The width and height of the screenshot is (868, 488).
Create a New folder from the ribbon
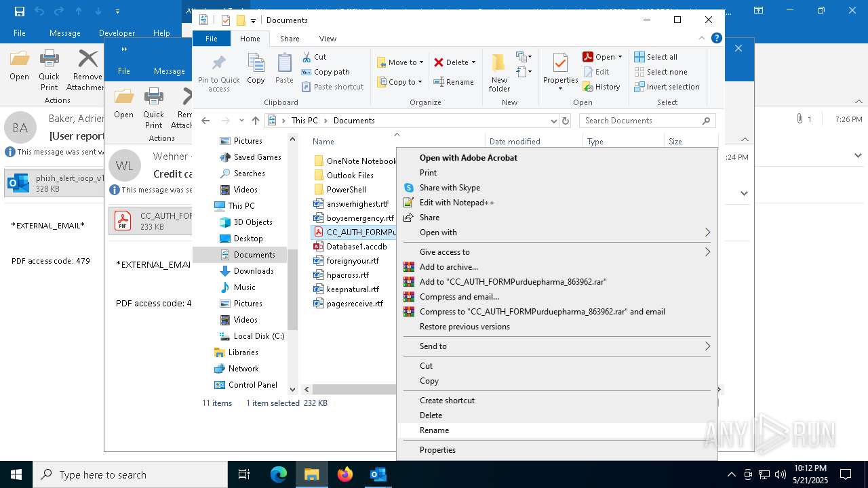pyautogui.click(x=499, y=73)
